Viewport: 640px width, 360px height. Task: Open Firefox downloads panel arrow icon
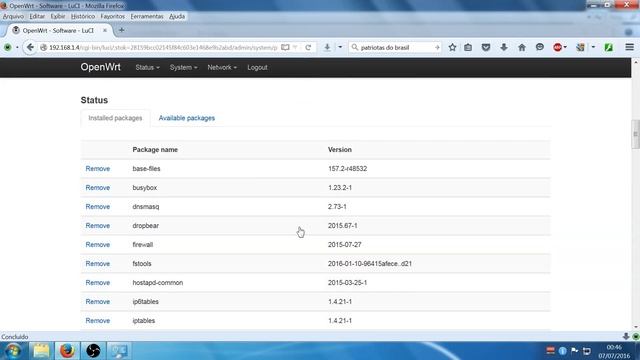pyautogui.click(x=504, y=47)
